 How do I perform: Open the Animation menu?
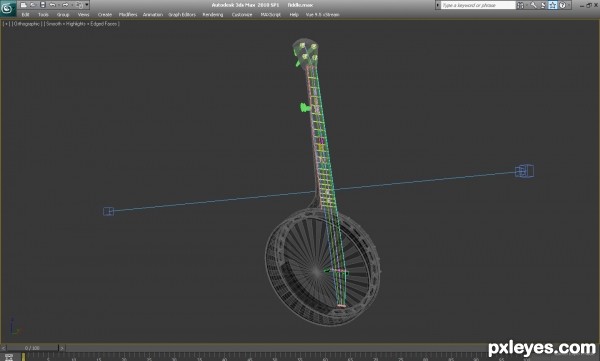pyautogui.click(x=153, y=15)
